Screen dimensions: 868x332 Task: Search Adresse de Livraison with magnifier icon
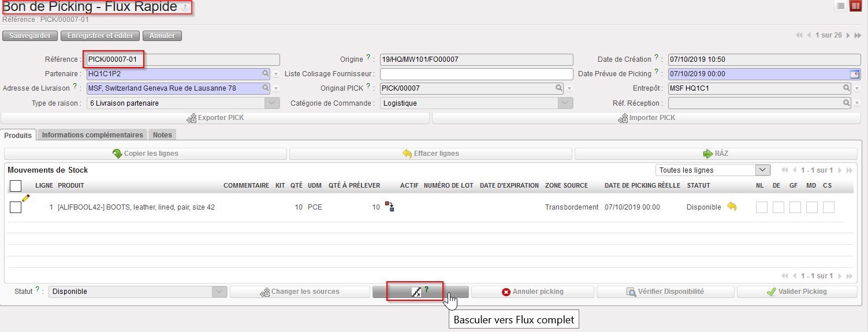coord(266,88)
